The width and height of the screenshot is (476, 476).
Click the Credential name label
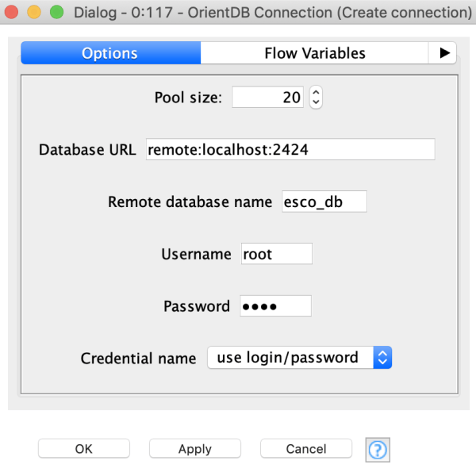pos(138,359)
